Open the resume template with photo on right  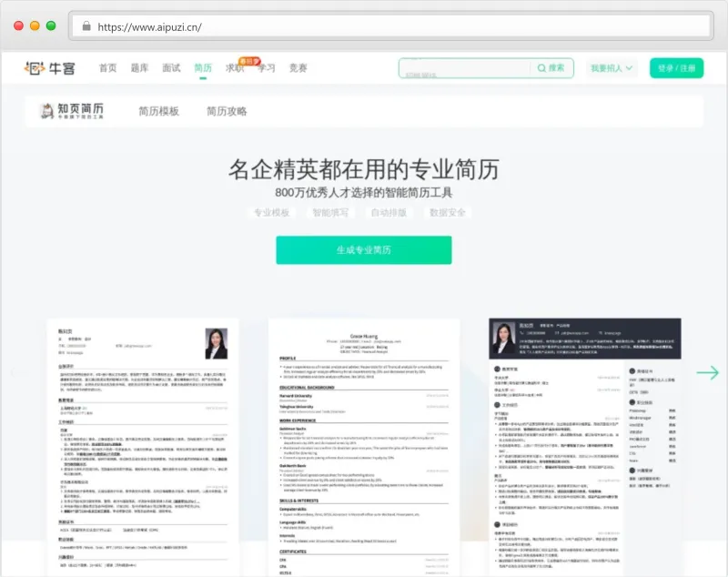(143, 447)
